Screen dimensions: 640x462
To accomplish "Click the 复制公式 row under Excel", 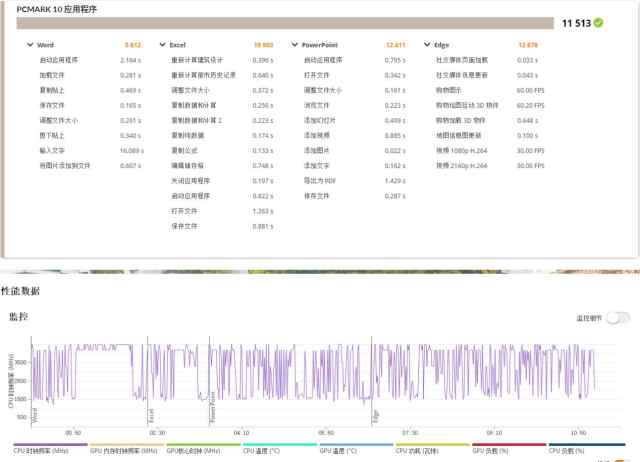I will [x=222, y=151].
